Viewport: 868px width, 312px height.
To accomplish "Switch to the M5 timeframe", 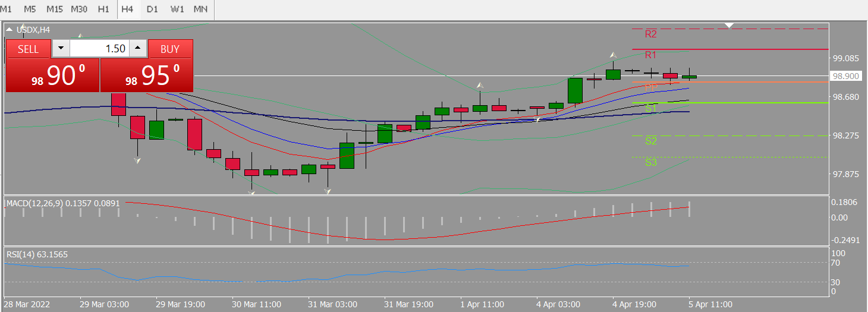I will tap(30, 10).
